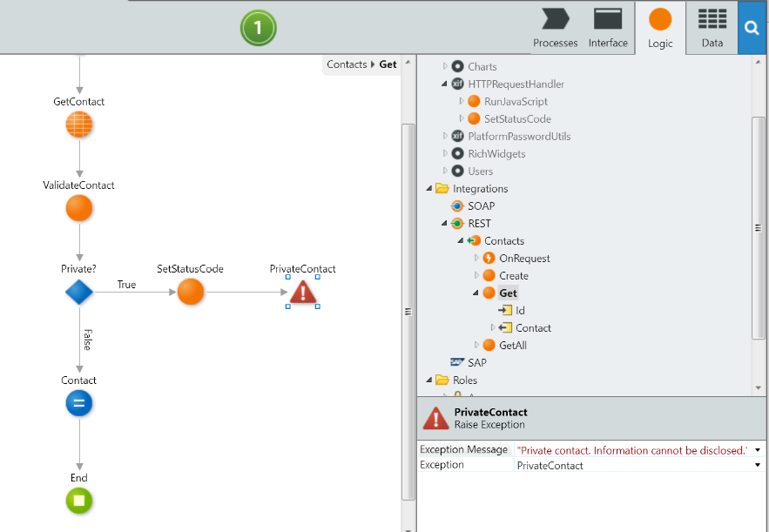Collapse the Integrations folder
Screen dimensions: 769x532
(x=429, y=189)
